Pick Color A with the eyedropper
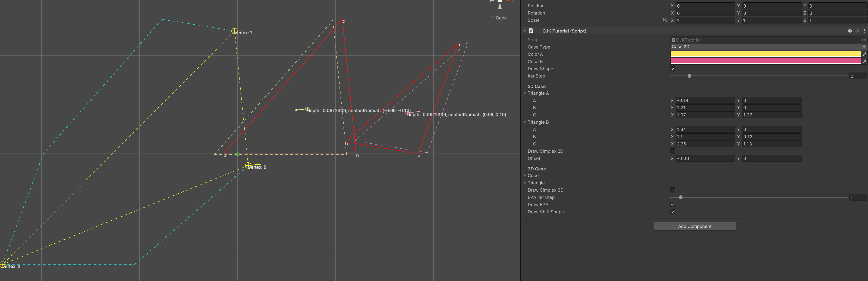This screenshot has width=868, height=281. [865, 54]
